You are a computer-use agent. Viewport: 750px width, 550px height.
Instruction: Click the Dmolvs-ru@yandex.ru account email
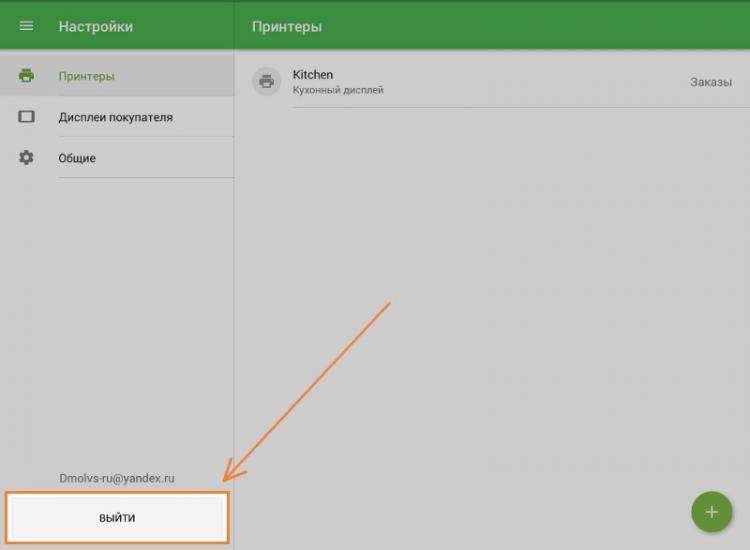tap(117, 479)
